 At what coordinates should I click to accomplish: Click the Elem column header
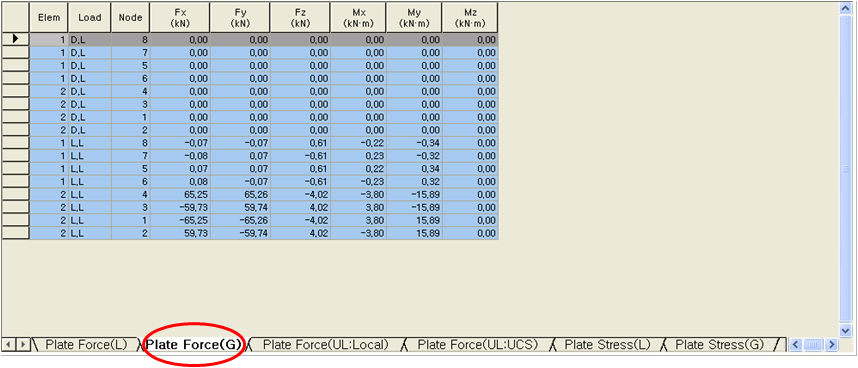[49, 17]
